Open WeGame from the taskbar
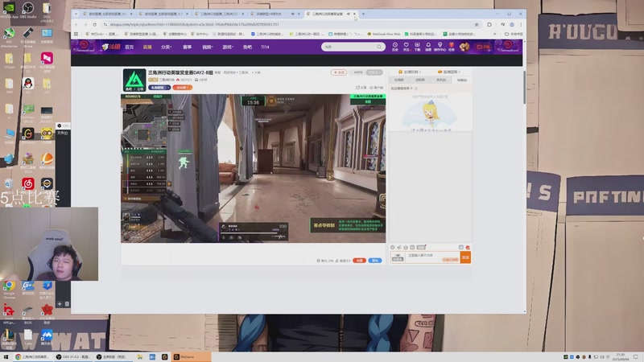Viewport: 644px width, 362px height. click(x=192, y=357)
